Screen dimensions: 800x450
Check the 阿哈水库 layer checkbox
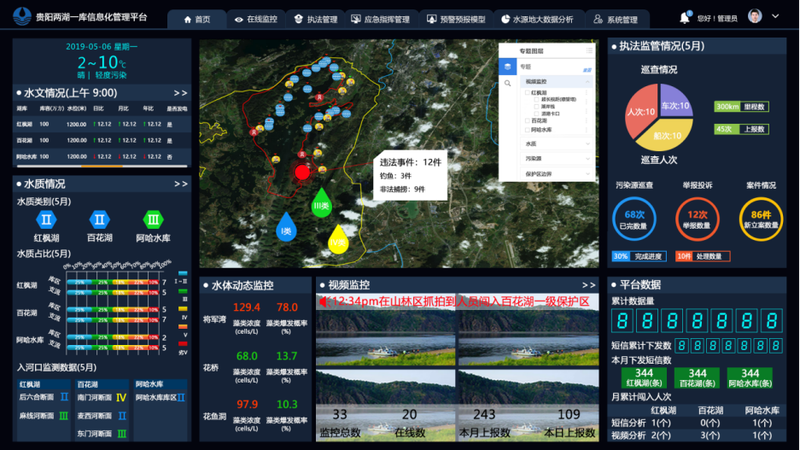pos(528,130)
